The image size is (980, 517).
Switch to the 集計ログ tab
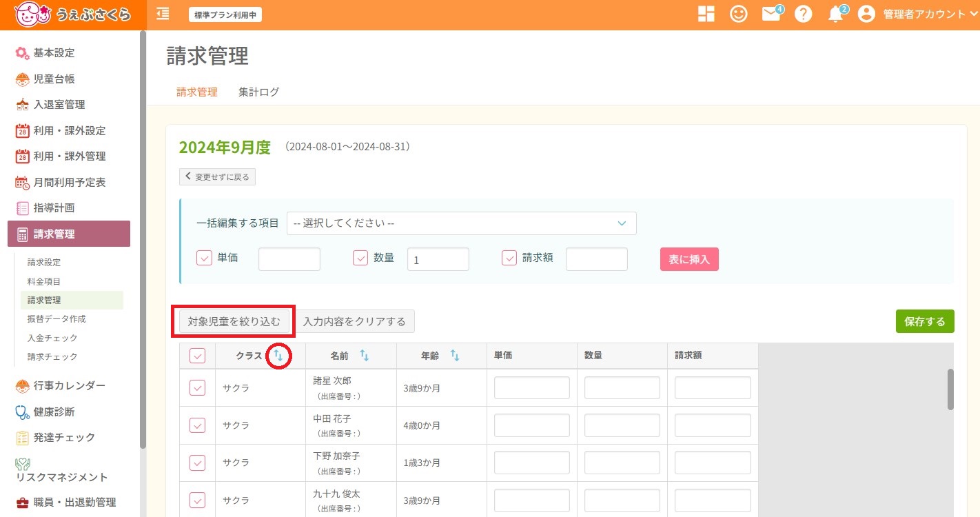(x=259, y=92)
